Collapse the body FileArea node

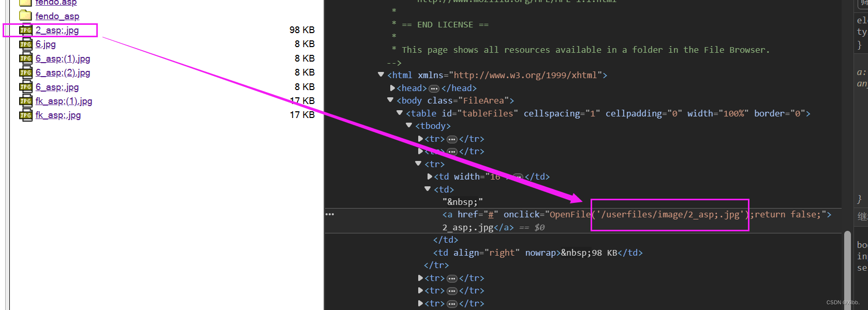[x=390, y=100]
